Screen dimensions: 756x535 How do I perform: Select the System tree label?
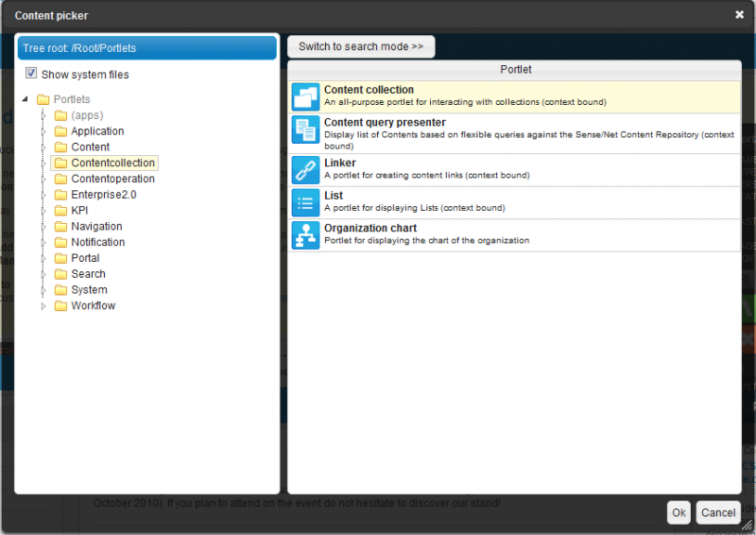pos(89,290)
